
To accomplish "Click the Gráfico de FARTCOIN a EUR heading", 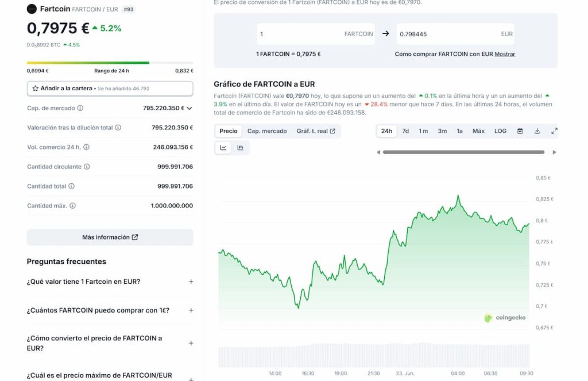I will tap(264, 84).
